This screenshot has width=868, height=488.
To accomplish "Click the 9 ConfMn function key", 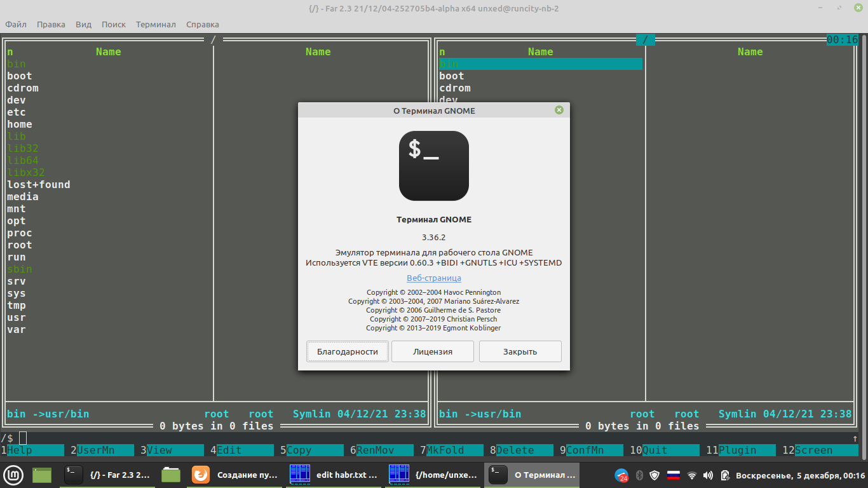I will 592,450.
